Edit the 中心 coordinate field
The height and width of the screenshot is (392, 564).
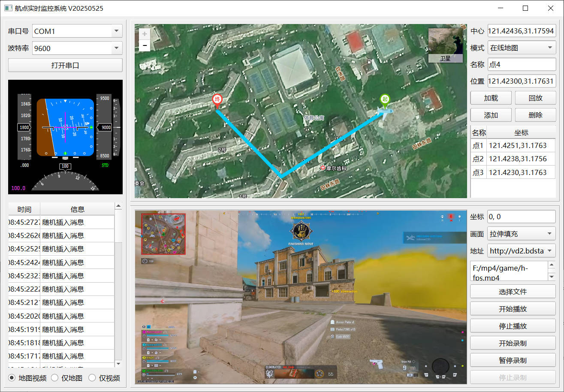point(522,31)
